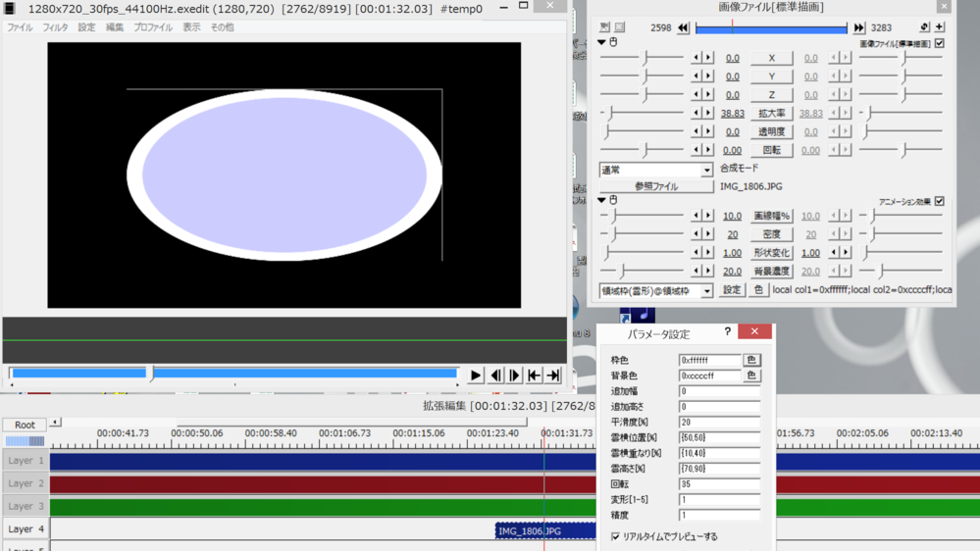This screenshot has width=980, height=551.
Task: Go to object start frame 2598
Action: (x=683, y=28)
